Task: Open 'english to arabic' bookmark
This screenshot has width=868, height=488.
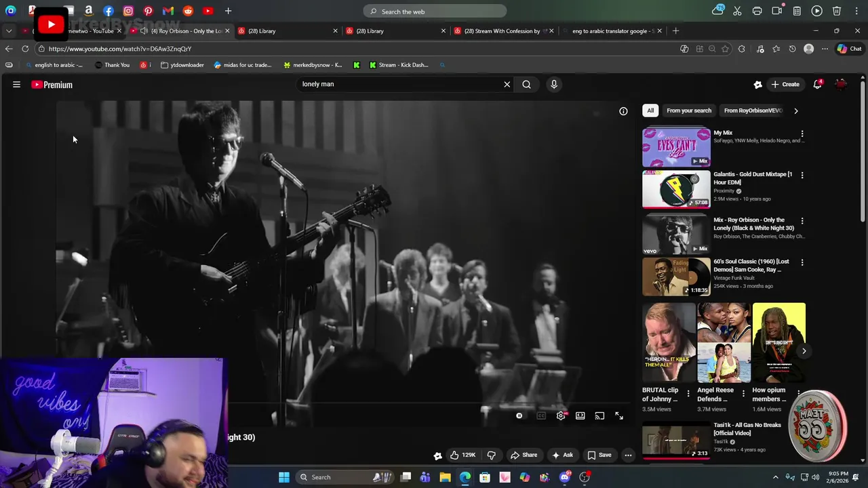Action: tap(54, 65)
